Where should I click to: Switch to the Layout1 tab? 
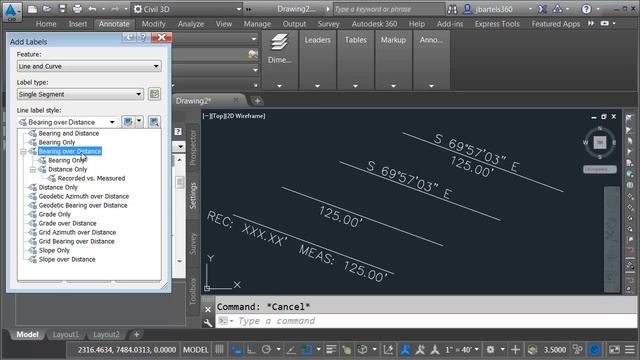point(66,335)
